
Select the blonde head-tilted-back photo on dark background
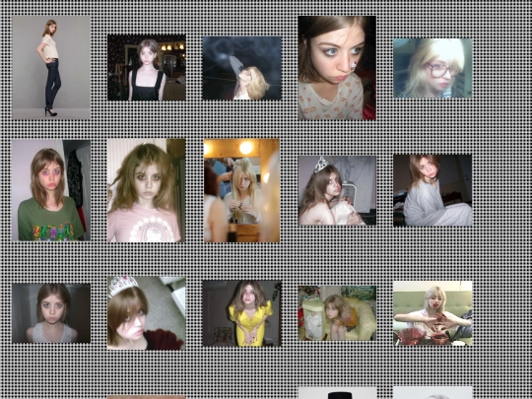click(x=241, y=68)
